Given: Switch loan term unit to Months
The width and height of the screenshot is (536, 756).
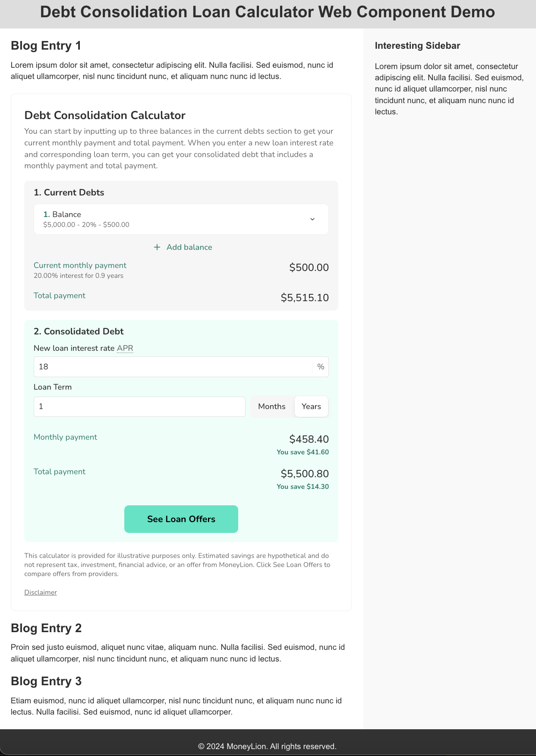Looking at the screenshot, I should (271, 406).
